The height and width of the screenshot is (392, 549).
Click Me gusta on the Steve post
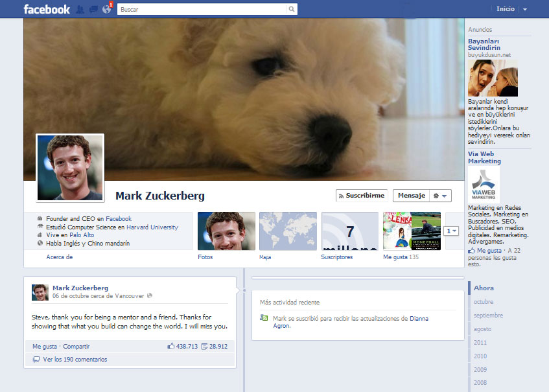click(45, 347)
